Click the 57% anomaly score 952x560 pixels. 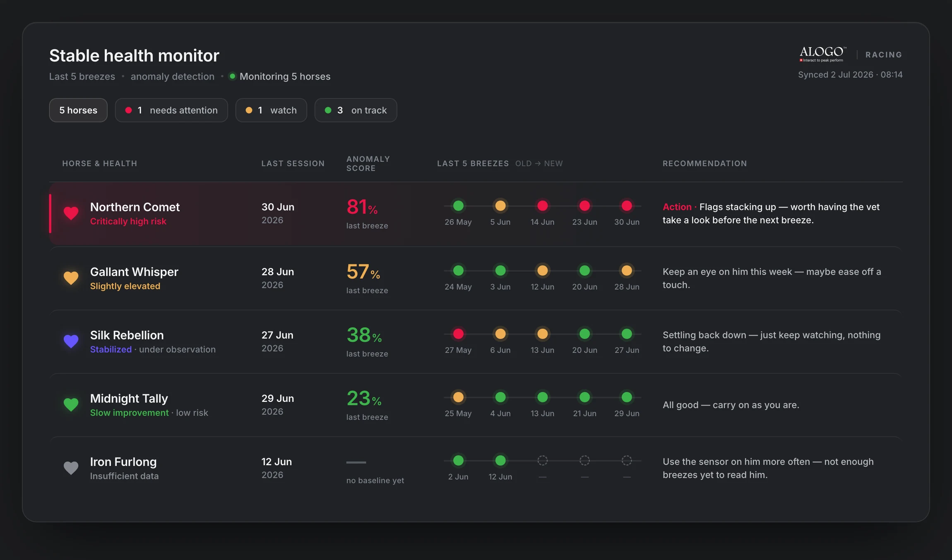tap(363, 272)
